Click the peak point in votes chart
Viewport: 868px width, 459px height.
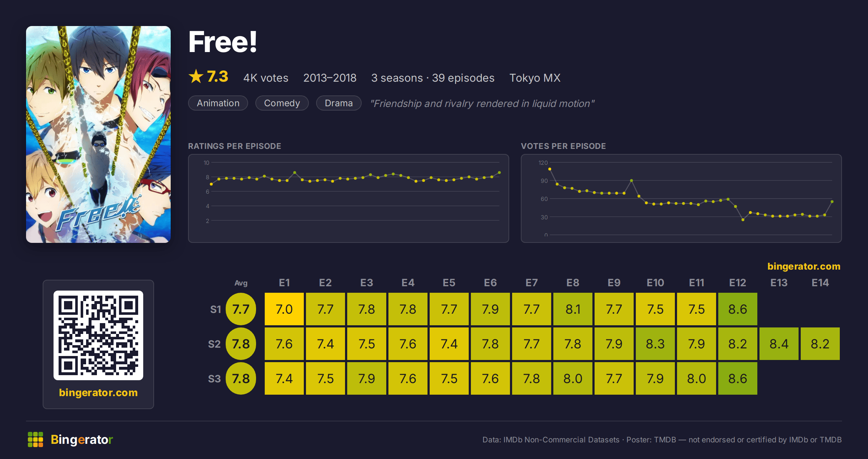pos(550,169)
